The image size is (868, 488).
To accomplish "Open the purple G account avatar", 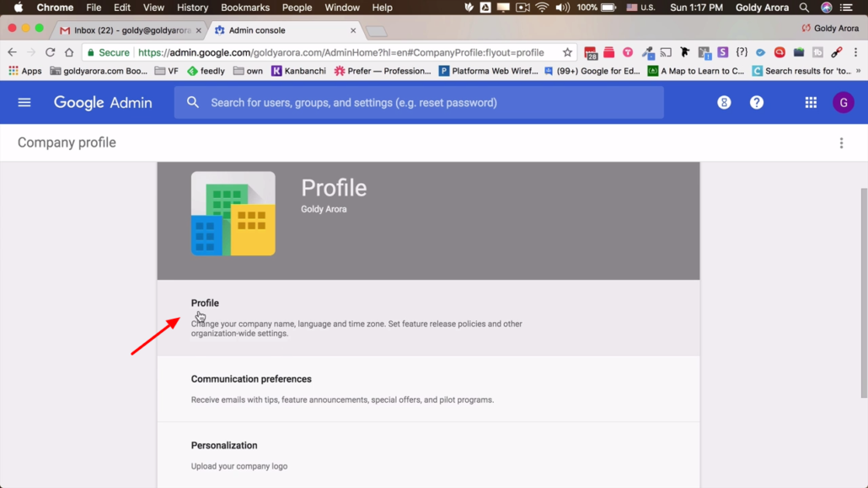I will point(843,103).
